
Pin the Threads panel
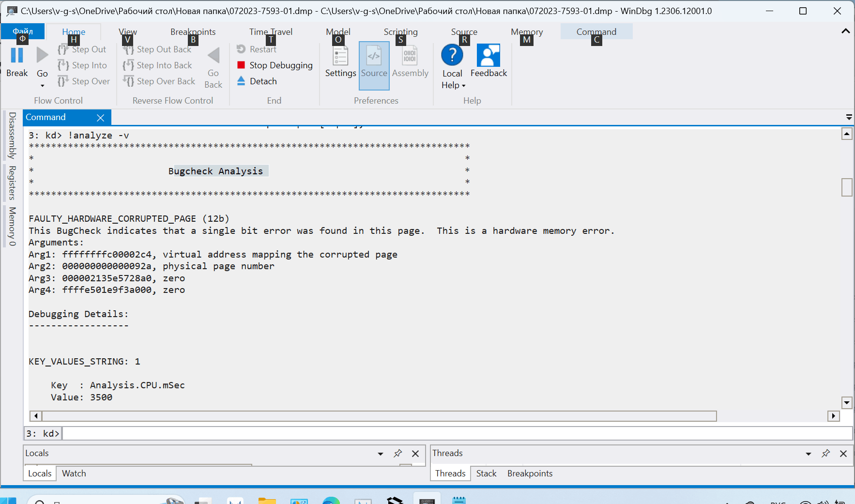825,454
